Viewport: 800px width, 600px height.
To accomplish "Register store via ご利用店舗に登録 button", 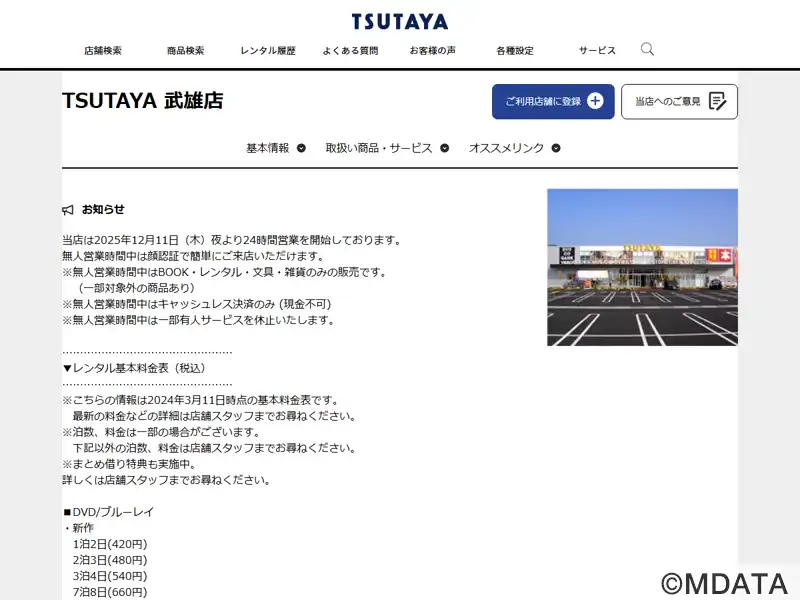I will (x=553, y=102).
